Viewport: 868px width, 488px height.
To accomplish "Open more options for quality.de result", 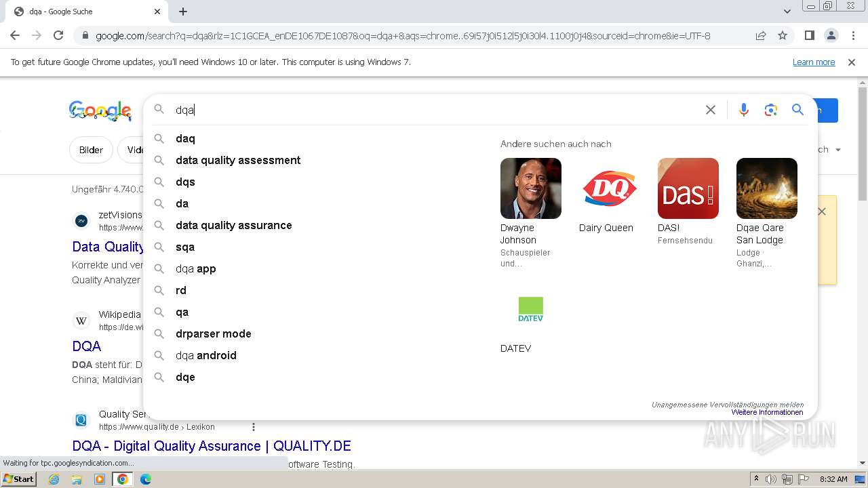I will (x=254, y=427).
